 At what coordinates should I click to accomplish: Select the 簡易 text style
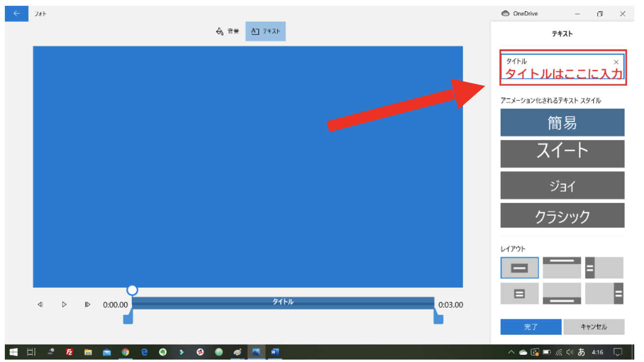point(562,123)
